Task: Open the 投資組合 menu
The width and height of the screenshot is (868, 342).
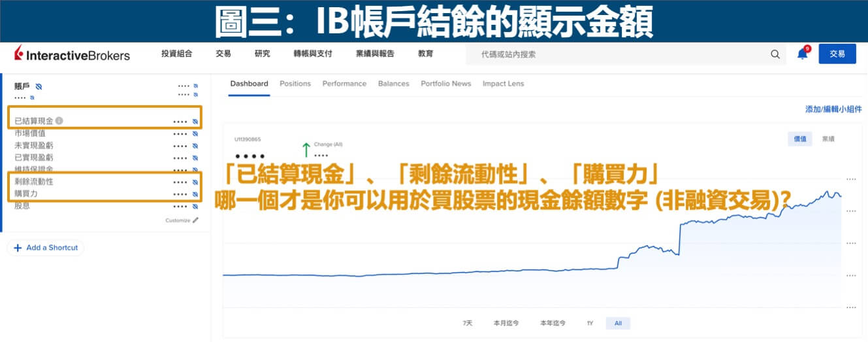Action: click(x=176, y=54)
